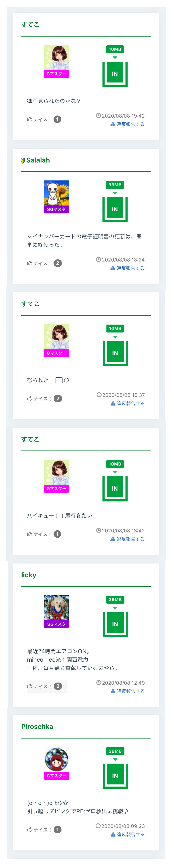This screenshot has height=868, width=174.
Task: Like the 録画見られたのかな？ post
Action: click(39, 119)
